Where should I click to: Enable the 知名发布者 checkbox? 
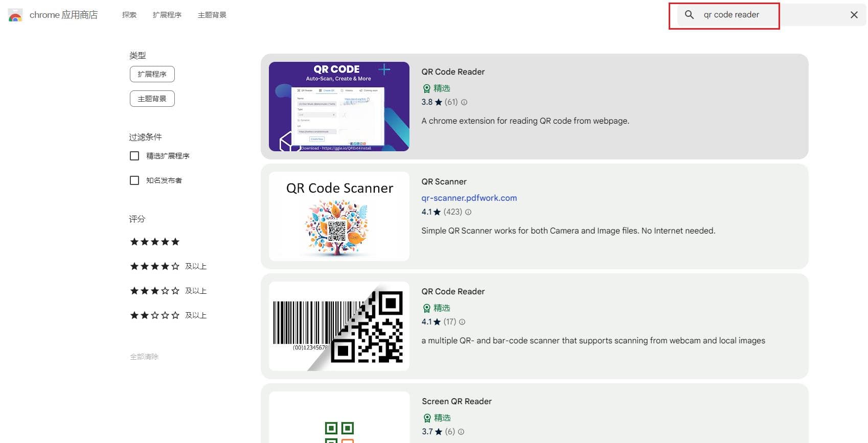pos(134,180)
